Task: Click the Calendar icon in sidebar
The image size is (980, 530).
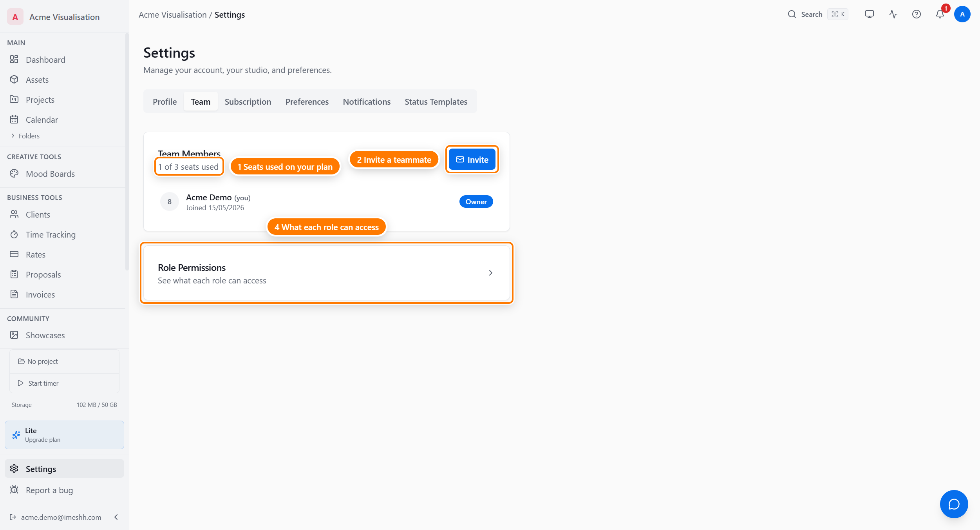Action: pyautogui.click(x=14, y=119)
